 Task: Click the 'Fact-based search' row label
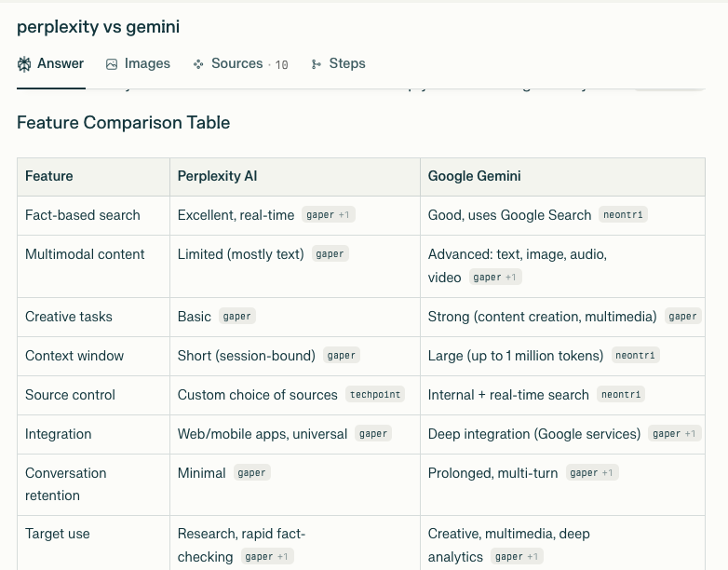pyautogui.click(x=83, y=215)
